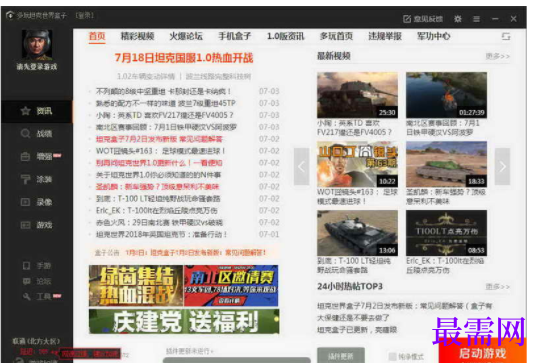Open video thumbnail with duration 18:33
This screenshot has height=363, width=544.
447,164
